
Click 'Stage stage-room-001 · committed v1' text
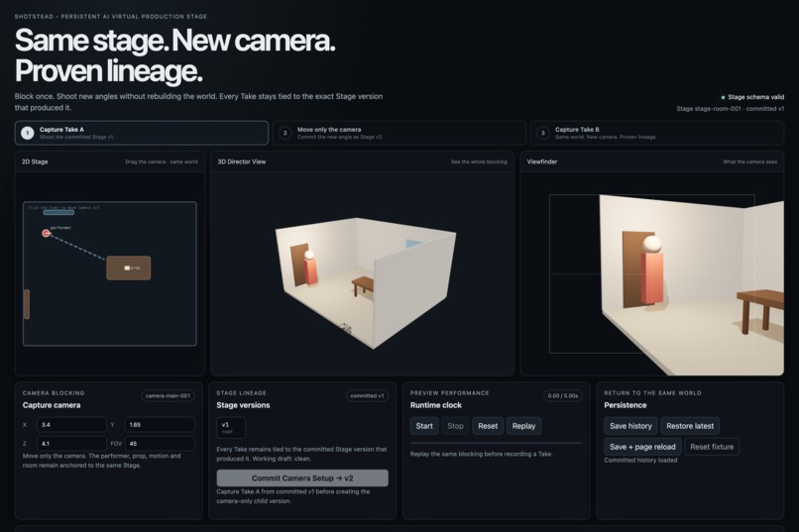731,108
